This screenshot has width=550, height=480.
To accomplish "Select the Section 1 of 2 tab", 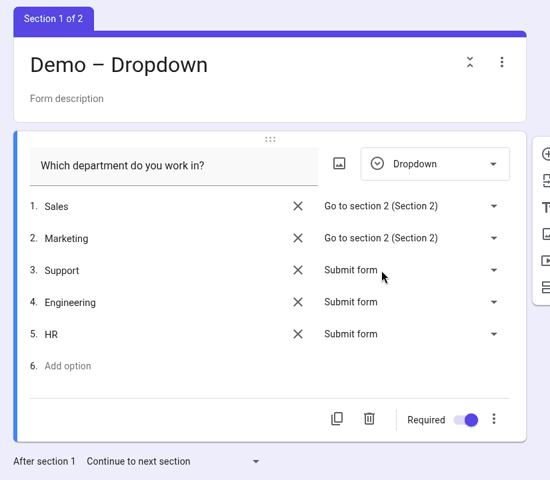I will (53, 19).
